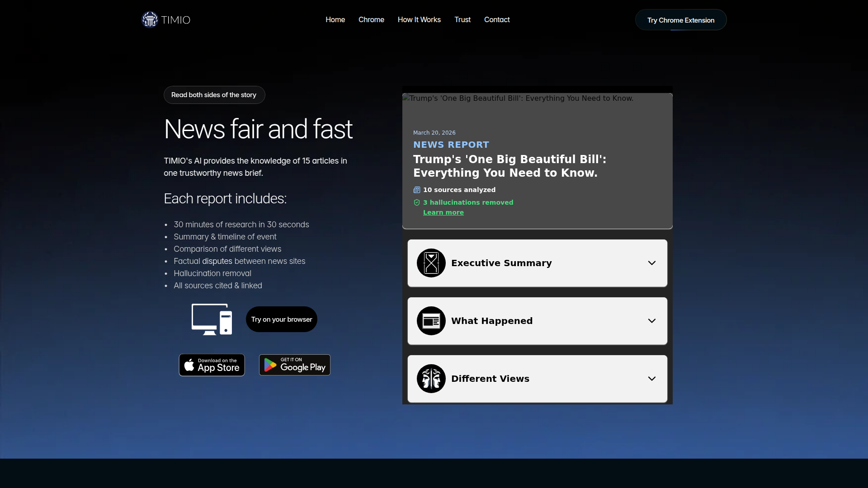This screenshot has width=868, height=488.
Task: Click the Try on your browser button
Action: click(282, 319)
